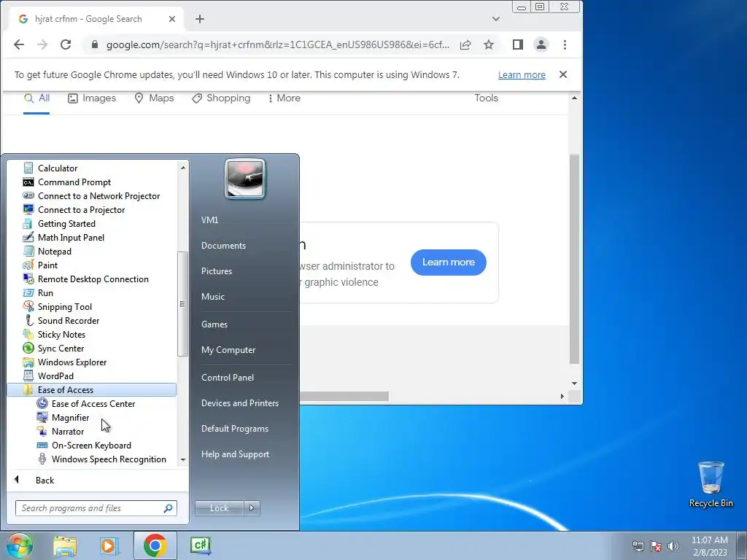
Task: Click the user account picture
Action: [245, 179]
